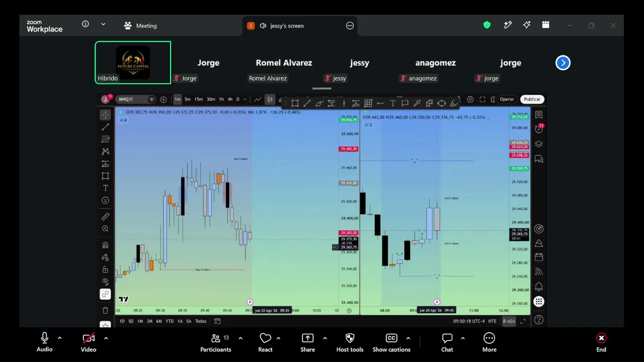Select the 1D date range

tap(122, 321)
